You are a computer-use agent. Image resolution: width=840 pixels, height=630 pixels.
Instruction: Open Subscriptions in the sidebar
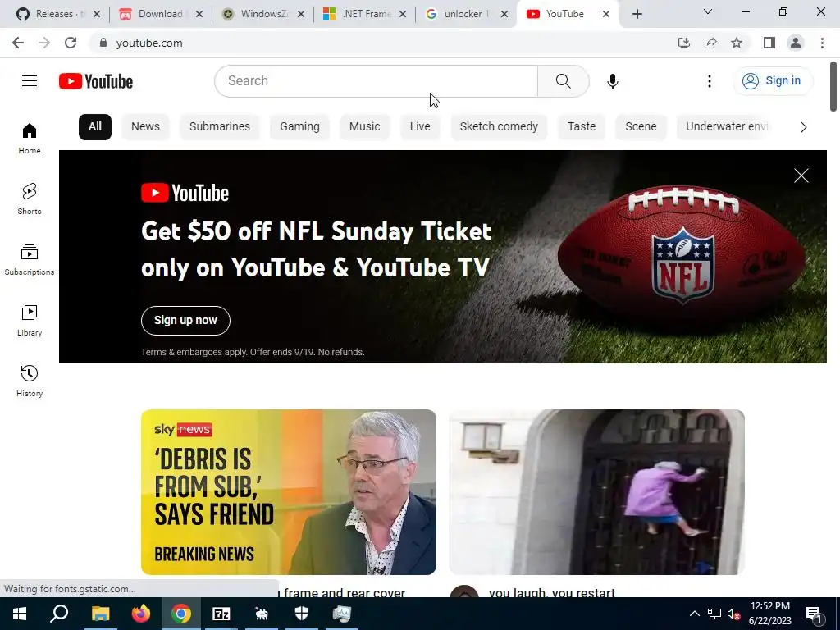30,260
